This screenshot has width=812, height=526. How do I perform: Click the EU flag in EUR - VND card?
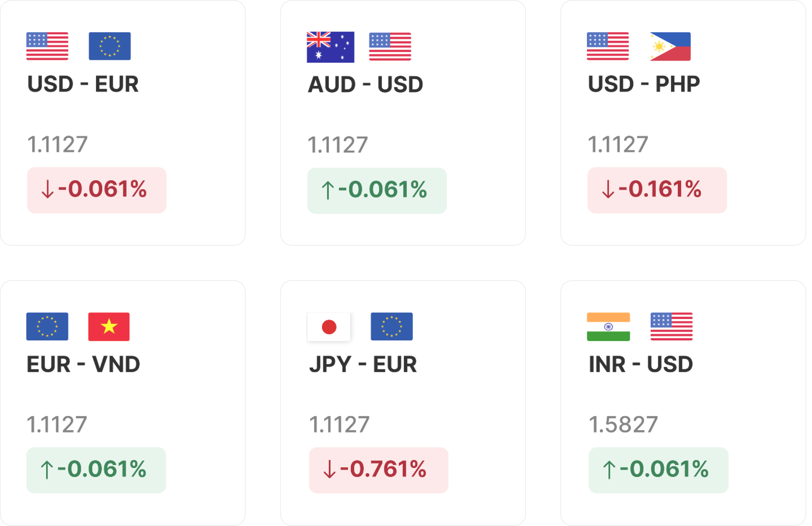click(x=47, y=327)
